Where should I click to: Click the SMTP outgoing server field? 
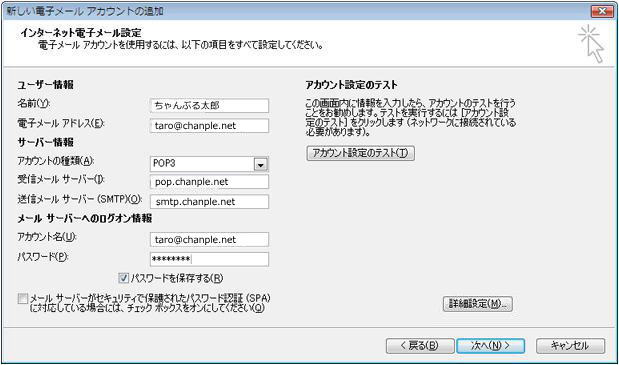(x=209, y=202)
